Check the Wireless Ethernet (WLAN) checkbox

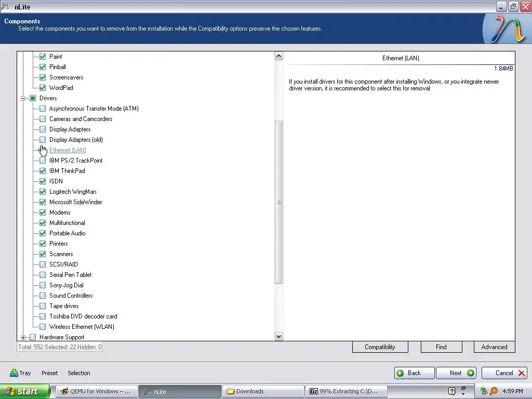43,327
